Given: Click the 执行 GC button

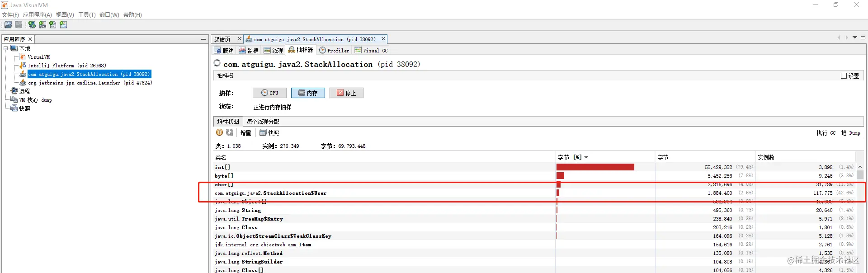Looking at the screenshot, I should pyautogui.click(x=826, y=133).
